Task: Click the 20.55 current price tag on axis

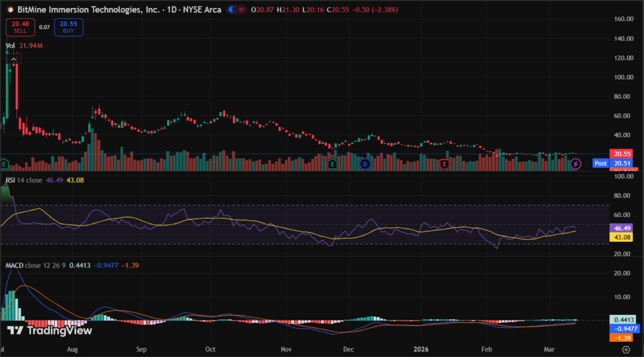Action: (621, 154)
